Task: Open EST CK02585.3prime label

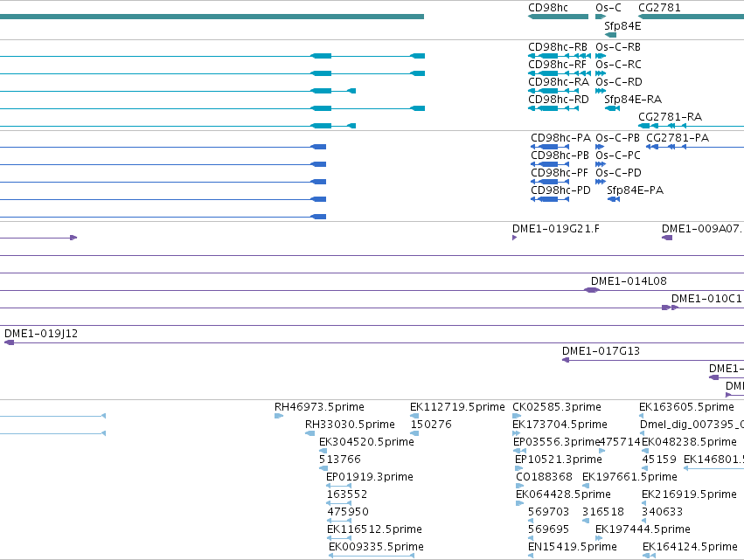Action: (x=557, y=407)
